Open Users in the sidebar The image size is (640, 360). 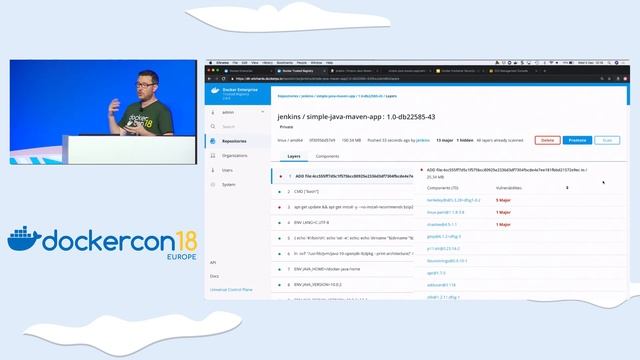tap(227, 170)
